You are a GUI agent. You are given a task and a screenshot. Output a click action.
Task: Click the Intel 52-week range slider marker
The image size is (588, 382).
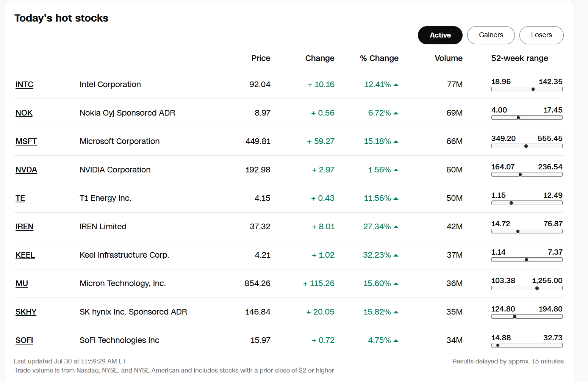533,89
